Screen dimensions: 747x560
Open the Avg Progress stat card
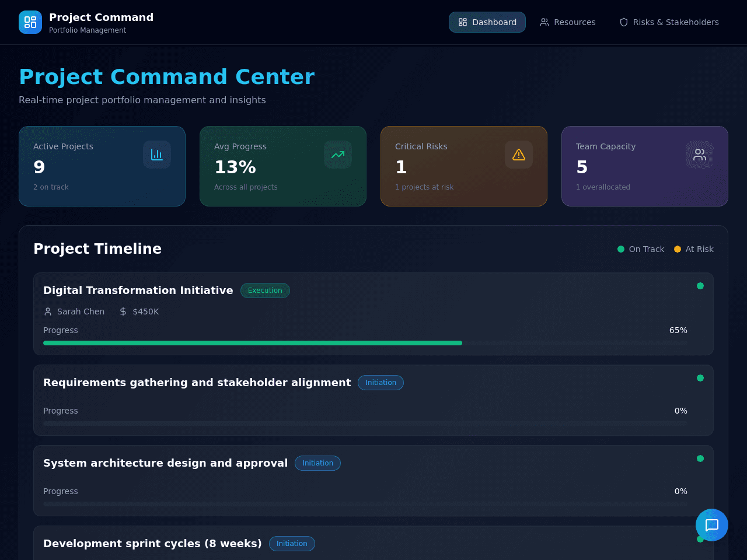(x=283, y=166)
